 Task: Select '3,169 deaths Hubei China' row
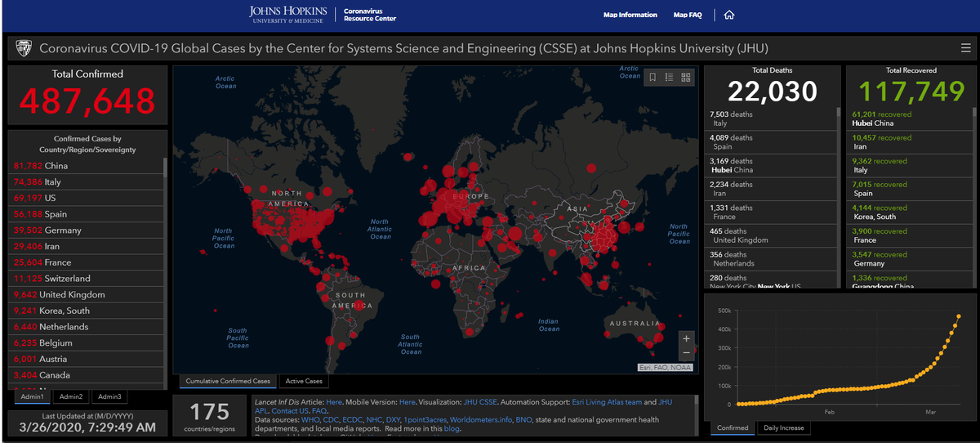click(x=769, y=166)
